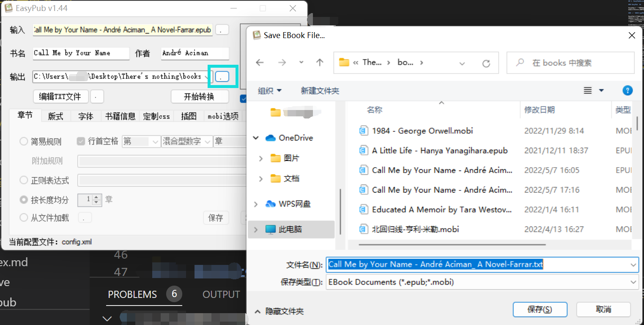Open the help question-mark icon
The image size is (644, 325).
coord(628,90)
